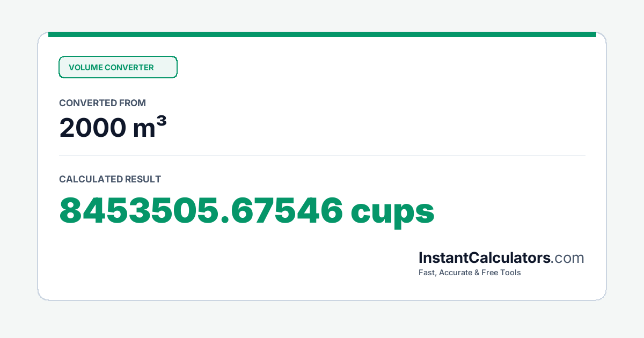The height and width of the screenshot is (338, 644).
Task: Click the .com suffix of logo
Action: (568, 258)
